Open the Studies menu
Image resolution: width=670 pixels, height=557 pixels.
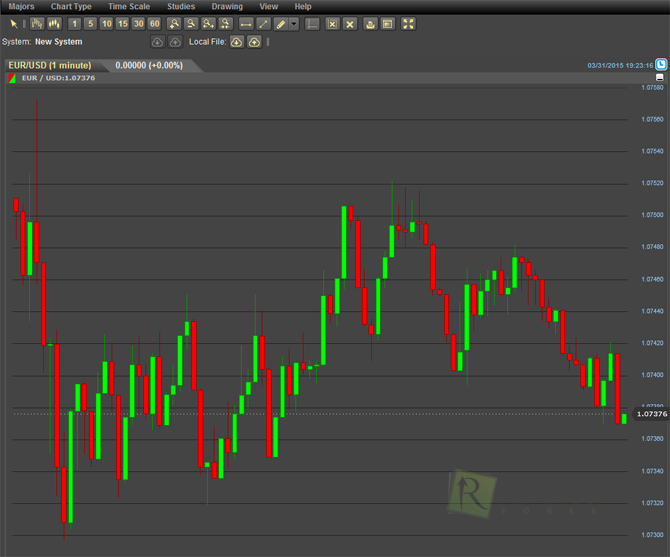point(181,6)
